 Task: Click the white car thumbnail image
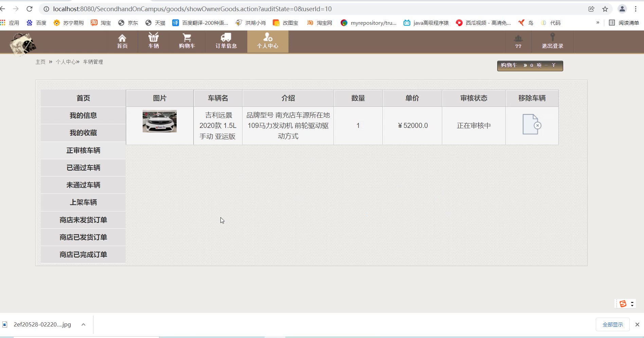(160, 121)
